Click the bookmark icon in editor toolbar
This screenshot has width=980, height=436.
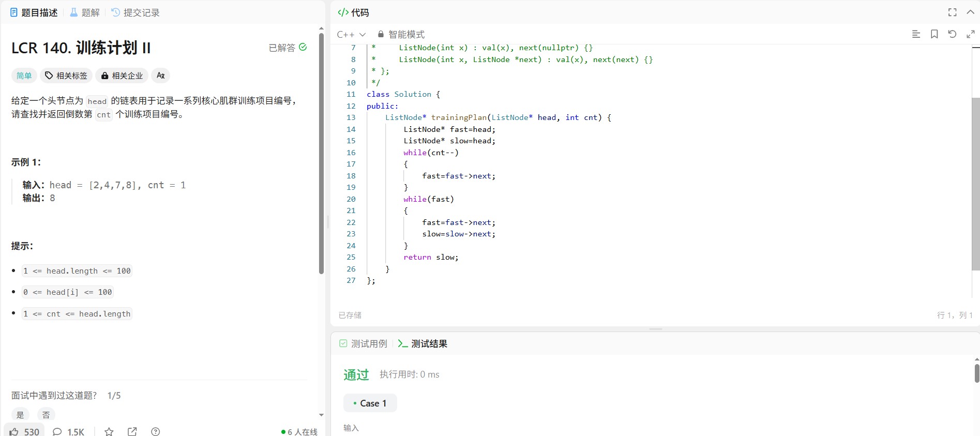[x=934, y=34]
